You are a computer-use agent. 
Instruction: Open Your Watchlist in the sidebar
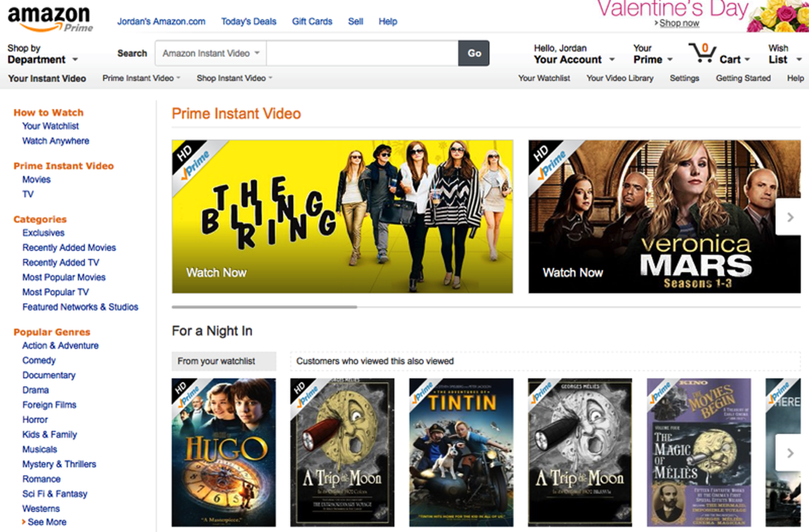tap(50, 126)
